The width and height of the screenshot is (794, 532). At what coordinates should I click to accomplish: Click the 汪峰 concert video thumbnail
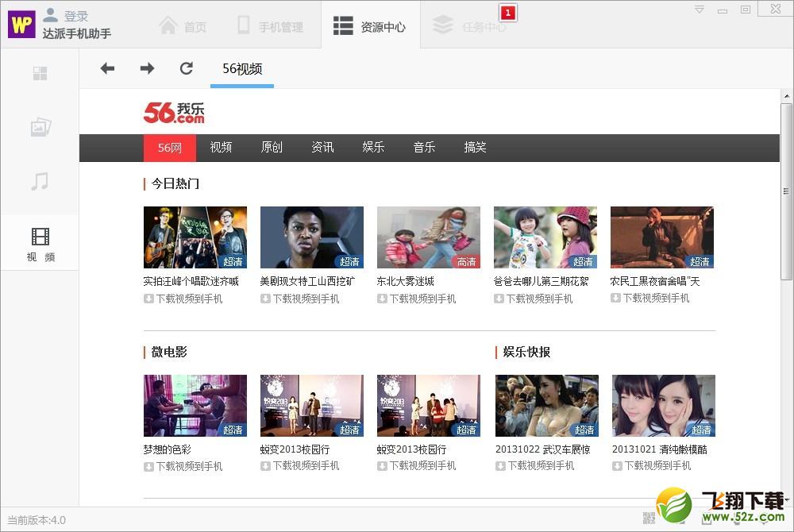tap(195, 237)
